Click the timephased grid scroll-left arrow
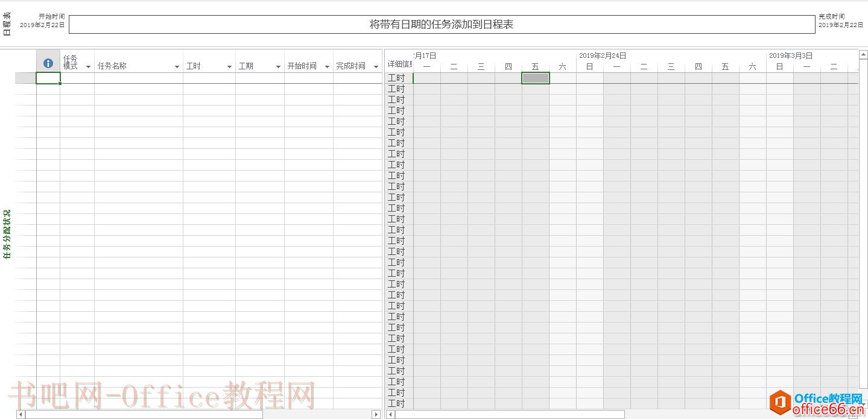The height and width of the screenshot is (419, 868). click(x=390, y=414)
